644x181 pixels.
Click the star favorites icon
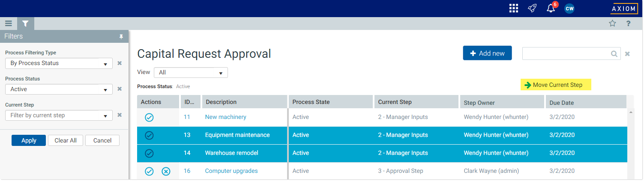612,24
